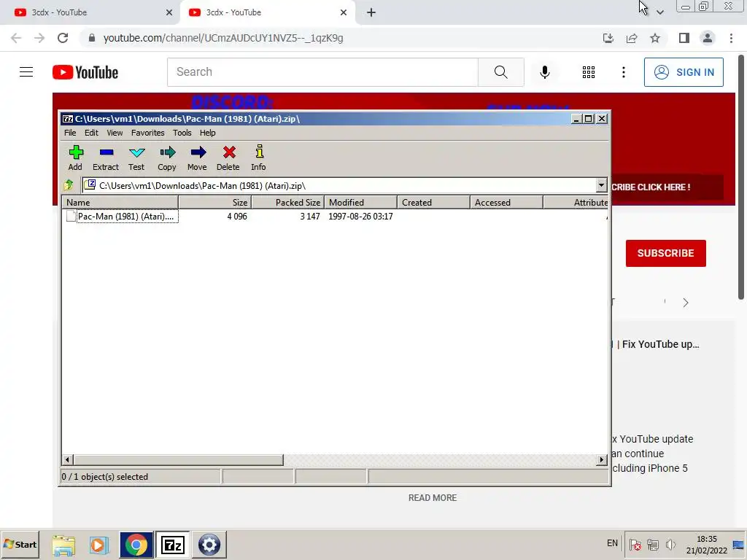Open the file explorer taskbar icon
Image resolution: width=747 pixels, height=560 pixels.
(63, 545)
